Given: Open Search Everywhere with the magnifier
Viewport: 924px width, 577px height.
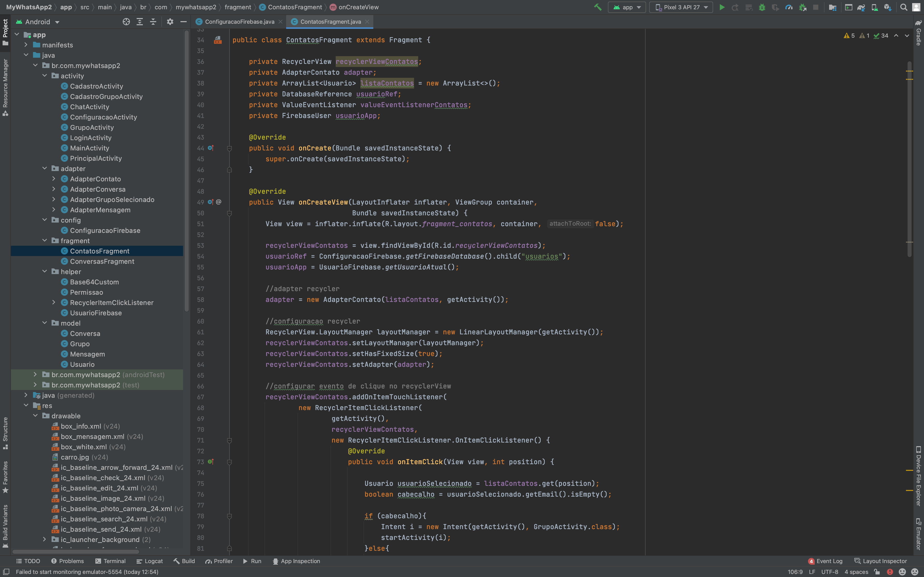Looking at the screenshot, I should pyautogui.click(x=903, y=7).
